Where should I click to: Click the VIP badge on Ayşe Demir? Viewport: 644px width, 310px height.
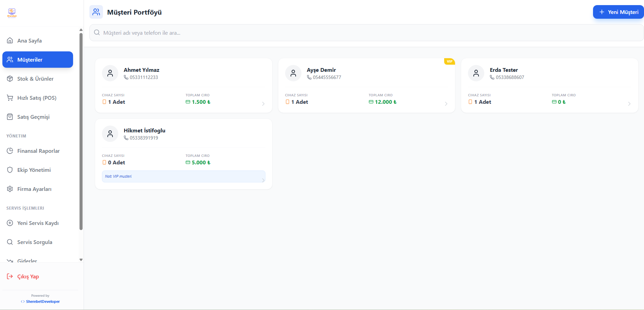(x=449, y=62)
